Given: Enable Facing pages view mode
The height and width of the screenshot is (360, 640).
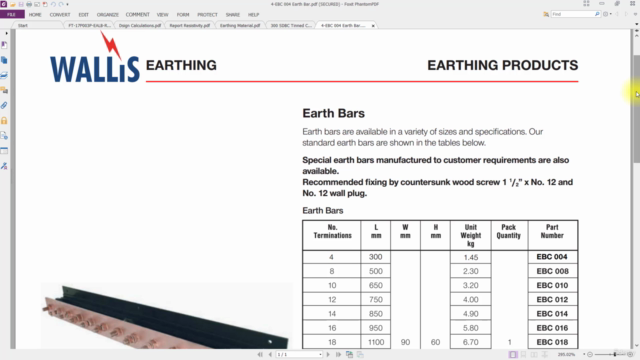Looking at the screenshot, I should pos(534,355).
